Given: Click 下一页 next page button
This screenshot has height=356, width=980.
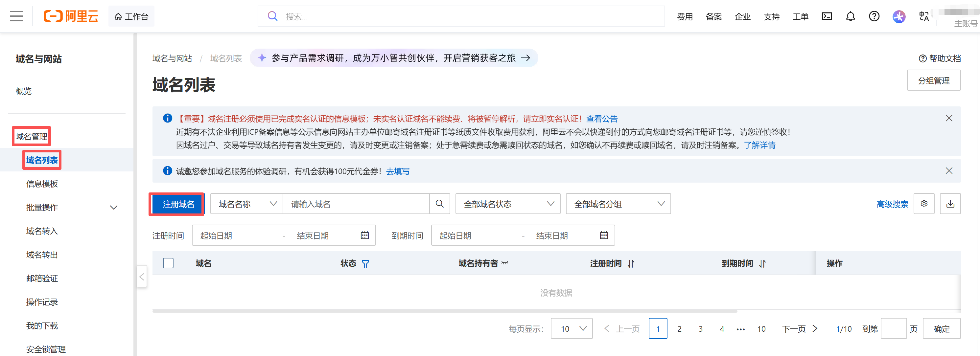Looking at the screenshot, I should pyautogui.click(x=799, y=329).
